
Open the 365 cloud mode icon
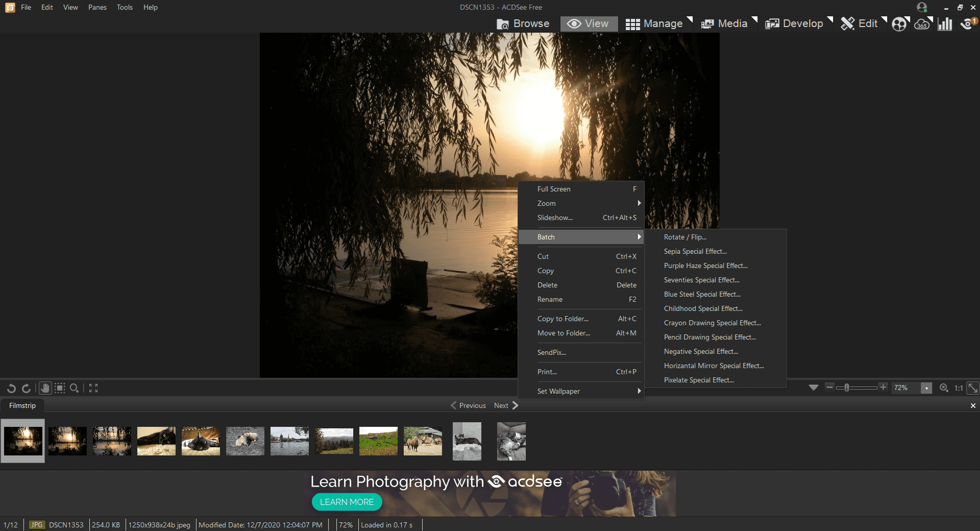point(922,24)
